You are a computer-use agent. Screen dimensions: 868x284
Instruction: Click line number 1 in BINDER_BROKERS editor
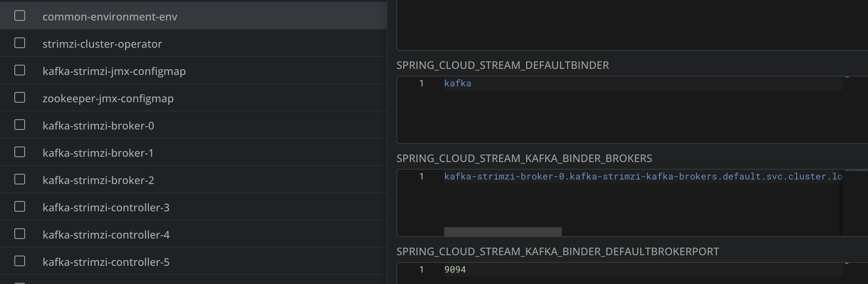coord(421,176)
